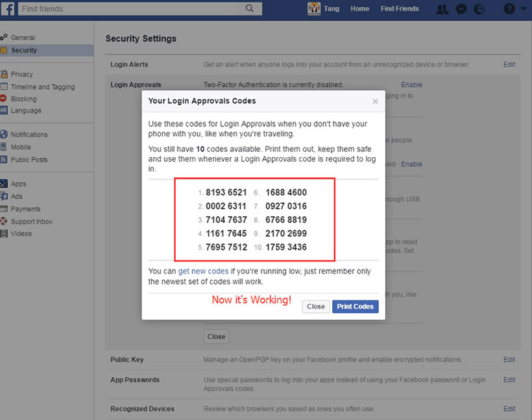Open Videos settings label
The image size is (532, 420).
click(21, 234)
